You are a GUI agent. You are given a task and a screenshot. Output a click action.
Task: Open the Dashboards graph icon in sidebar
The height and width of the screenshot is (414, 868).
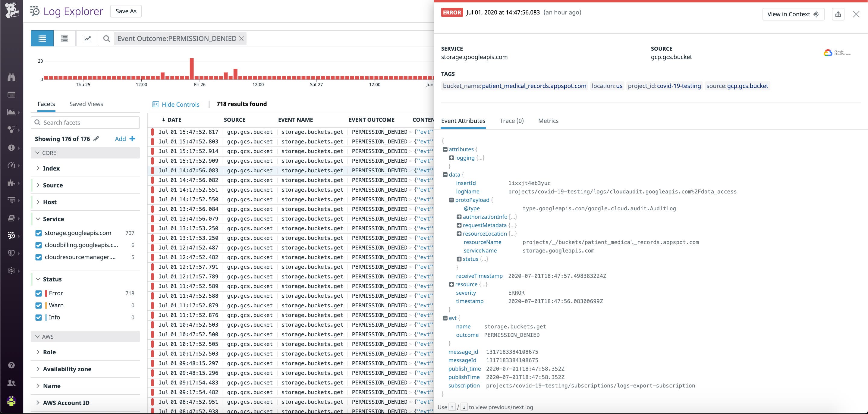tap(11, 111)
